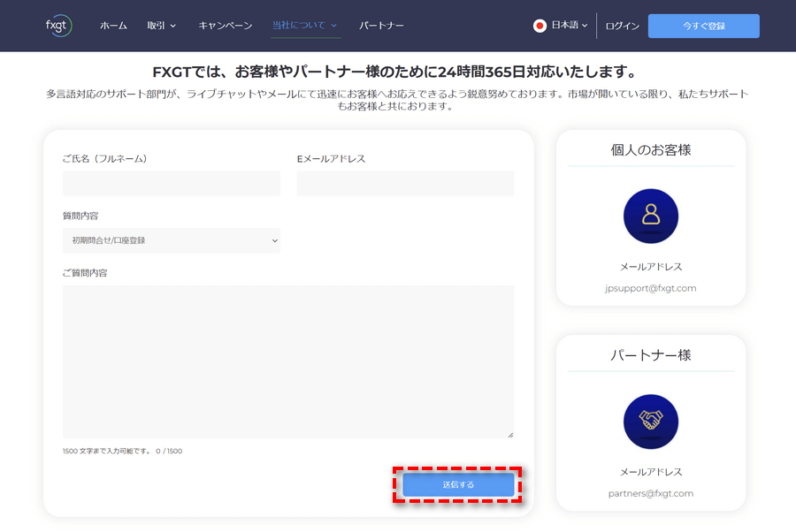The width and height of the screenshot is (796, 532).
Task: Click the ログイン link
Action: click(622, 26)
